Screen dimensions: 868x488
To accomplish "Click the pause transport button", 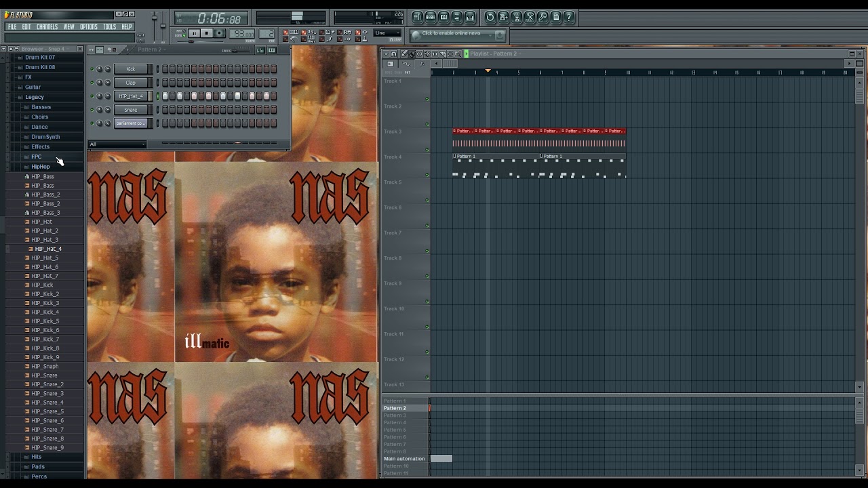I will 194,33.
